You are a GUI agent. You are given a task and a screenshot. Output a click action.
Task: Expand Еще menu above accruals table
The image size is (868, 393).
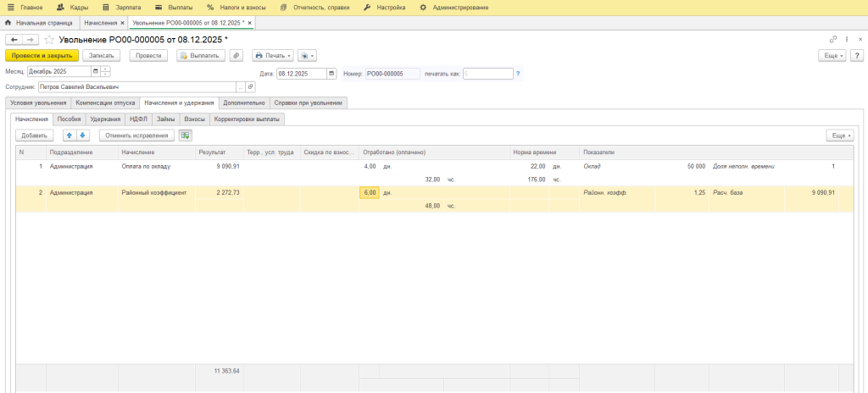[x=840, y=135]
